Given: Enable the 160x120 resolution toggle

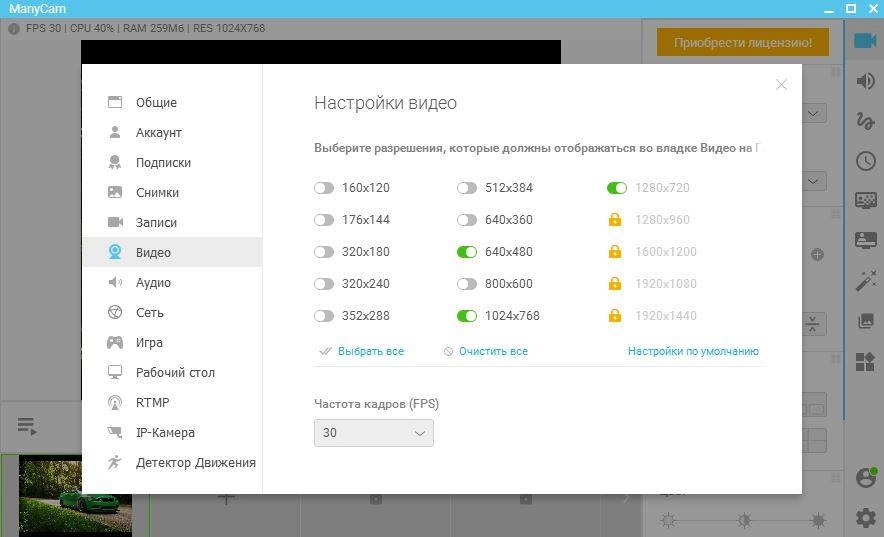Looking at the screenshot, I should (324, 188).
